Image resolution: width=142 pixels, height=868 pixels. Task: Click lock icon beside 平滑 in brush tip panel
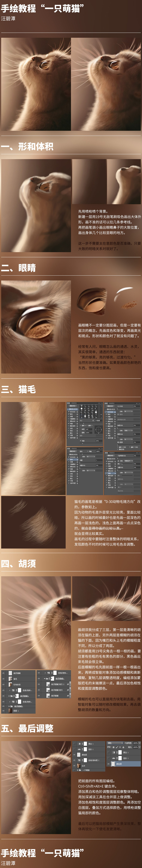77,435
